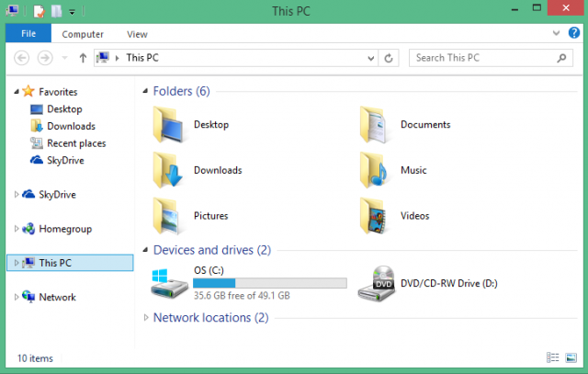588x374 pixels.
Task: Click the Properties icon in quick access toolbar
Action: pyautogui.click(x=39, y=11)
